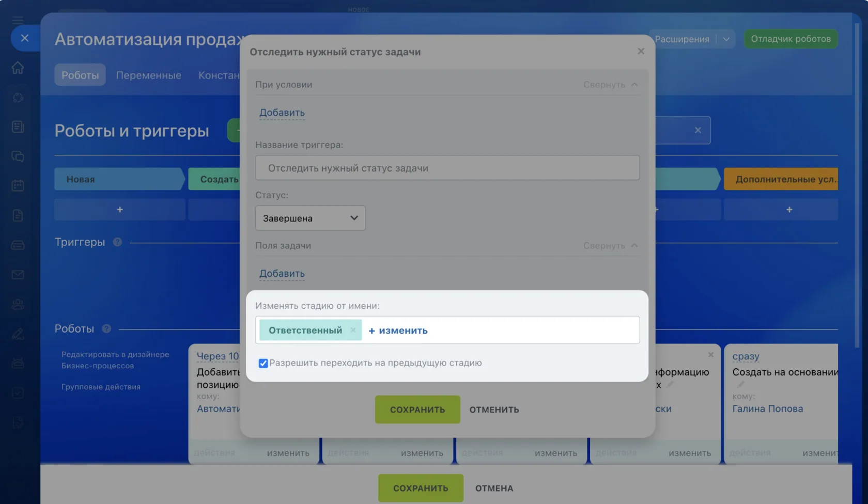Select the Роботы tab

point(80,75)
